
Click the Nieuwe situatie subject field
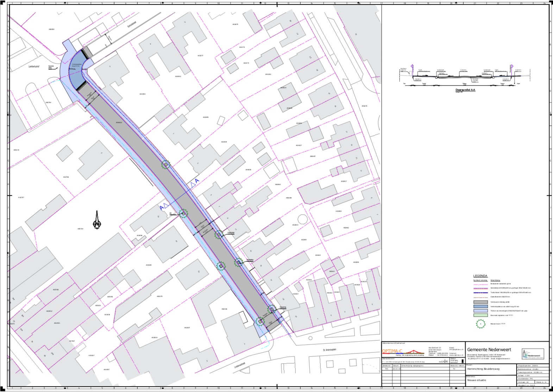pos(476,380)
